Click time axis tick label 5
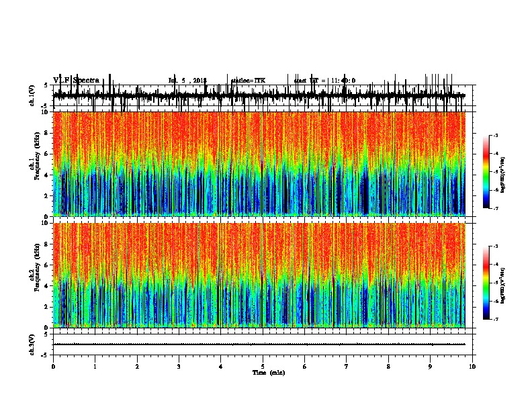Image resolution: width=532 pixels, height=411 pixels. 263,367
